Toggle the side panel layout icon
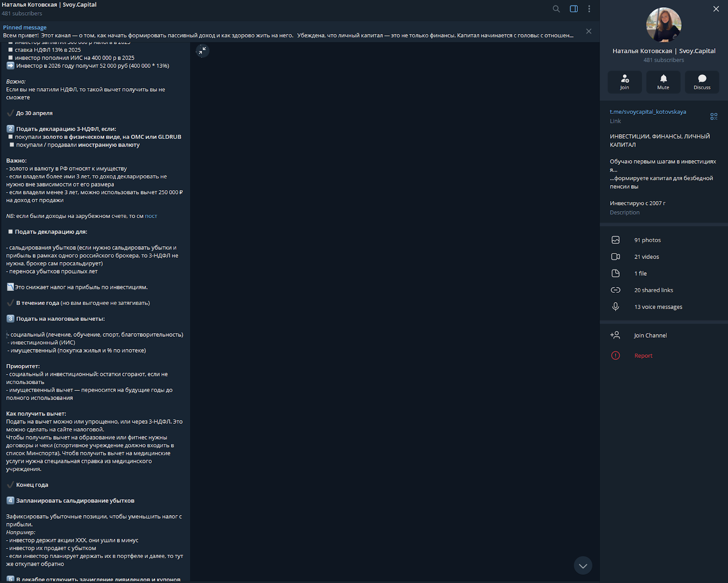 pos(574,9)
